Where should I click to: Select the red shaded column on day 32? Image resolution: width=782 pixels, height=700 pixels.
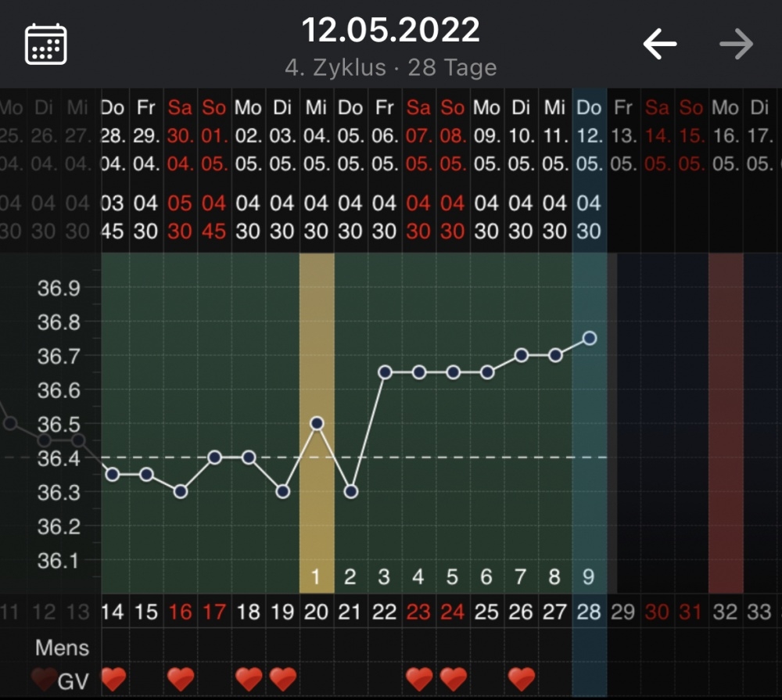(726, 422)
